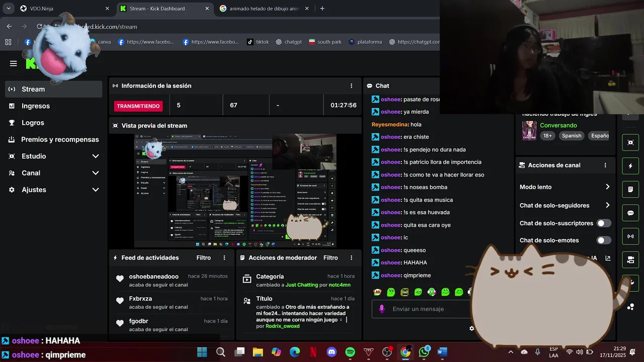This screenshot has height=362, width=644.
Task: Open Netflix from the taskbar
Action: tap(313, 352)
